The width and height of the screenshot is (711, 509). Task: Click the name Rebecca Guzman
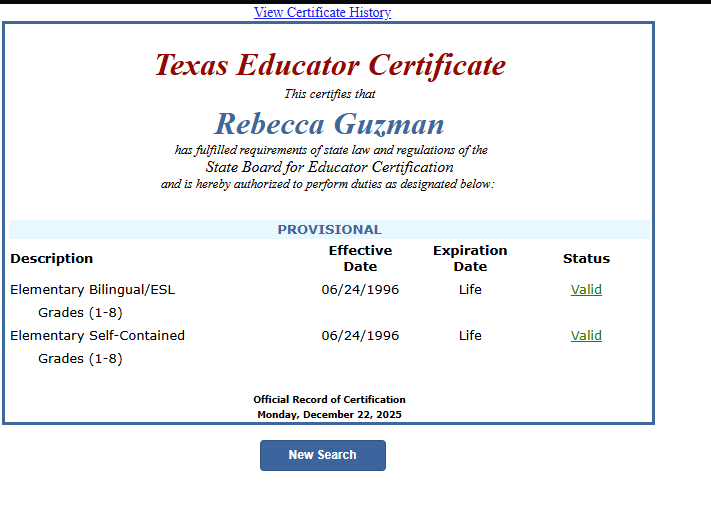pyautogui.click(x=329, y=124)
